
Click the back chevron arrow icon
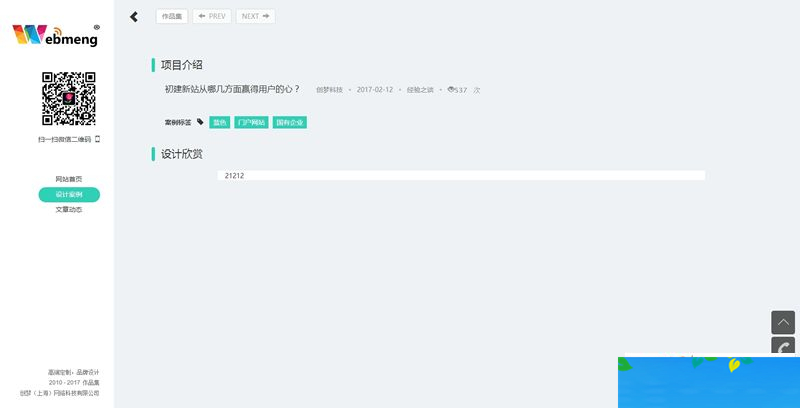tap(134, 17)
